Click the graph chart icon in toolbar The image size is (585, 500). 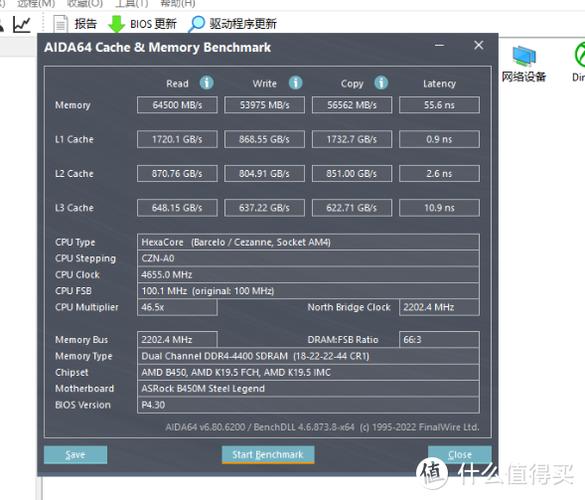22,24
